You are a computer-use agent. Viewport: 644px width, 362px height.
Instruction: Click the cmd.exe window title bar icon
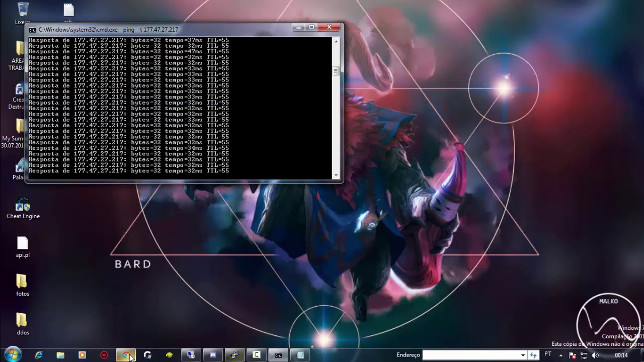tap(32, 30)
